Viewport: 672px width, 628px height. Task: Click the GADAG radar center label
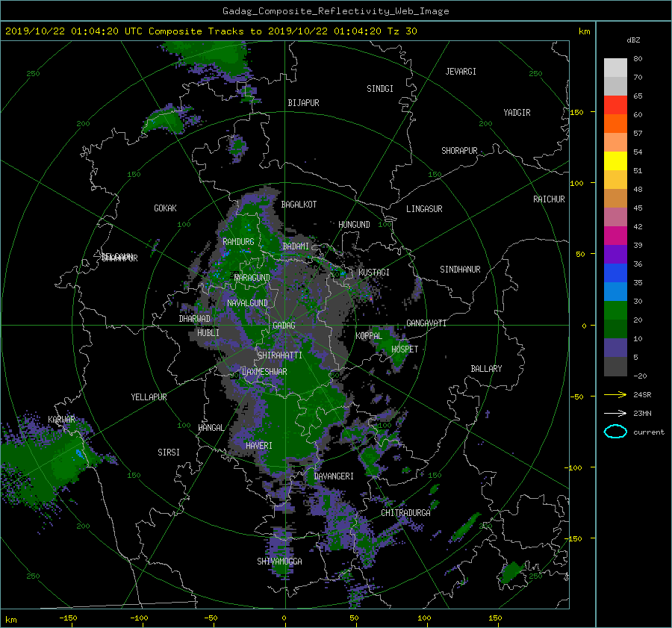pos(284,326)
